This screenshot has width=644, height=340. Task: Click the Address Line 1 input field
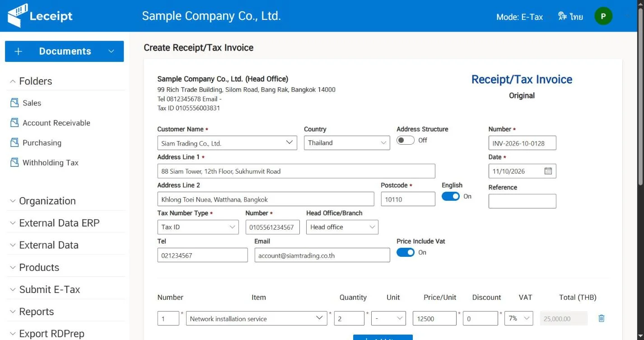click(296, 171)
